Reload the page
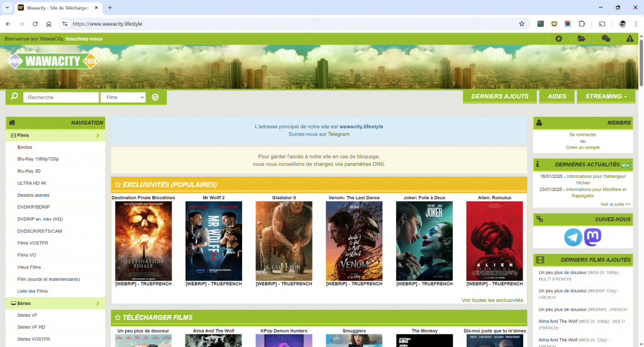This screenshot has width=644, height=347. tap(35, 24)
